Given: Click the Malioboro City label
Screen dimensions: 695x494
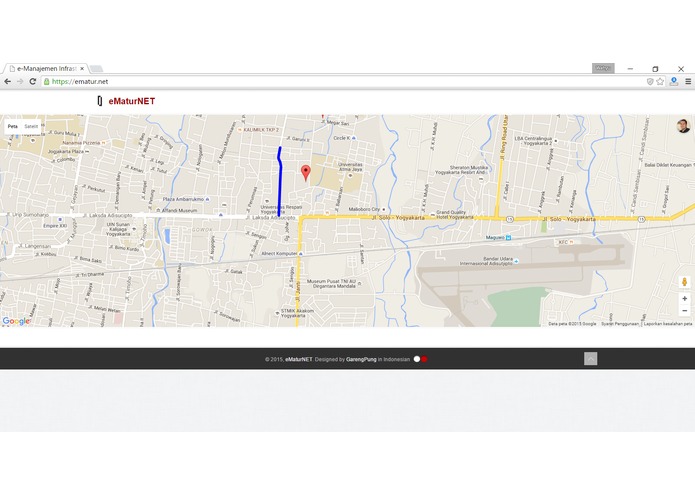Looking at the screenshot, I should coord(364,209).
